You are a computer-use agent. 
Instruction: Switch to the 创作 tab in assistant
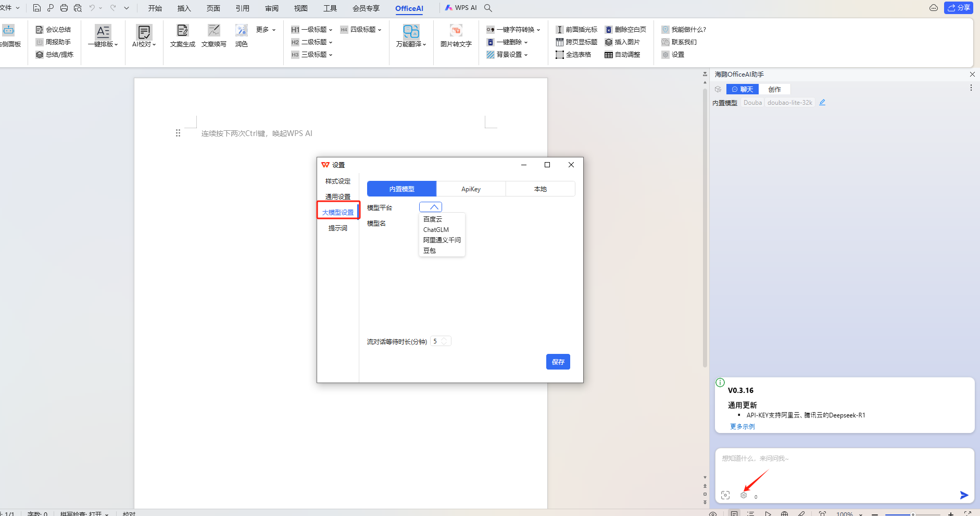pos(775,89)
